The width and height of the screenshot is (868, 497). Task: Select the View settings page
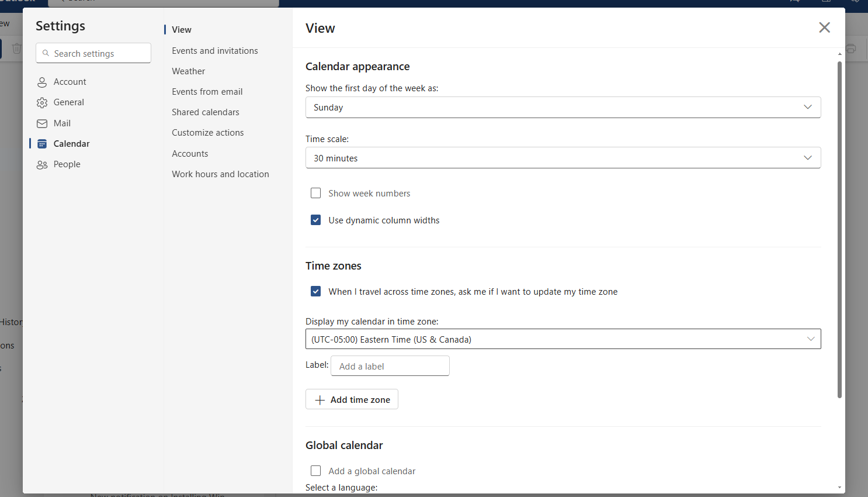point(182,30)
